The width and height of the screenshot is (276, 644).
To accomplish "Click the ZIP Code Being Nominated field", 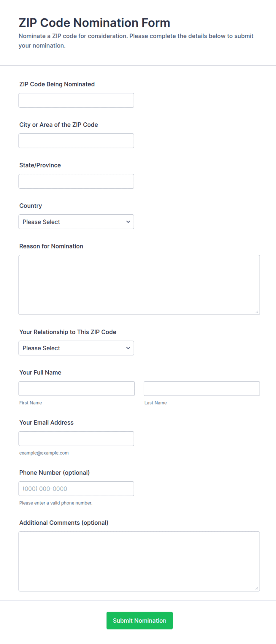I will [x=76, y=100].
